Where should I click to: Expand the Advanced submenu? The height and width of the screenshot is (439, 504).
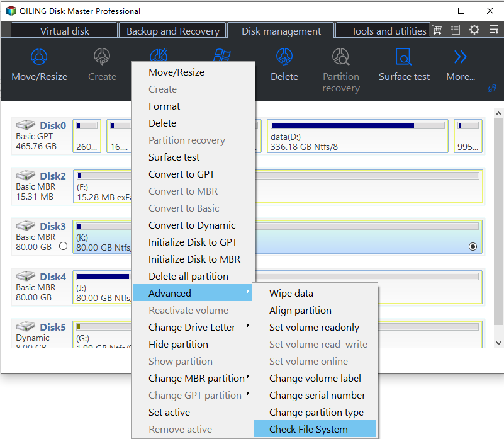[x=192, y=293]
